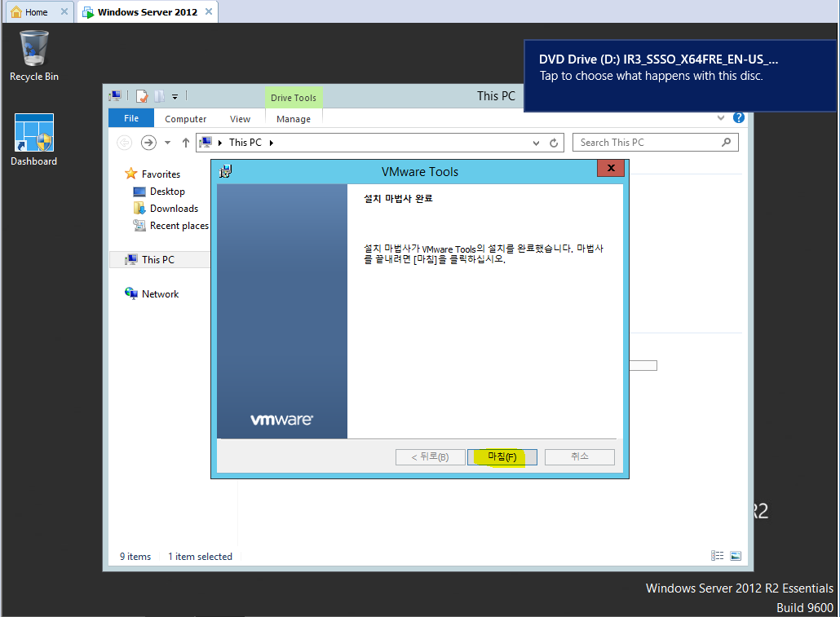This screenshot has height=617, width=840.
Task: Open the Manage ribbon tab
Action: (x=294, y=119)
